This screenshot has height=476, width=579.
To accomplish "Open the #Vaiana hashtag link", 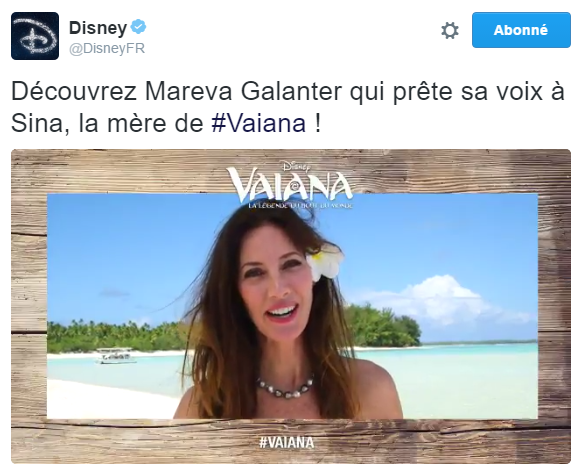I will coord(258,123).
